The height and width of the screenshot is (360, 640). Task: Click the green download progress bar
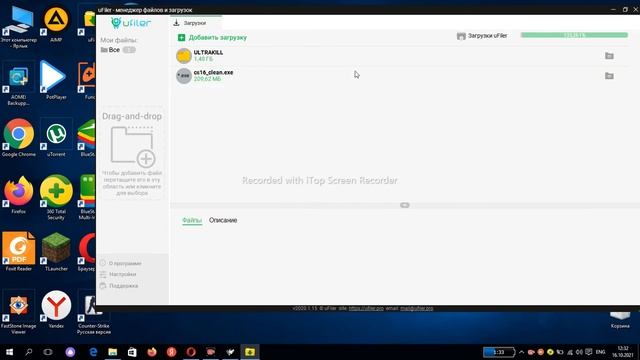pos(574,35)
